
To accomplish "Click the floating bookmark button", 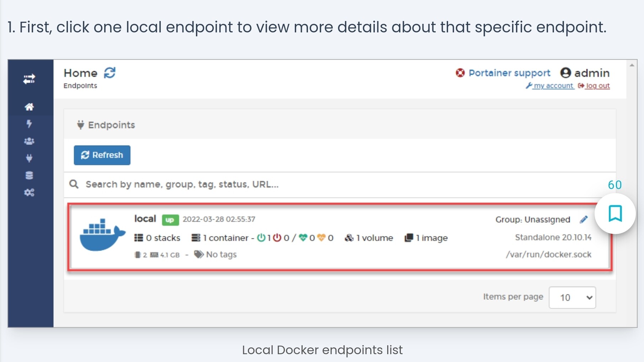I will [x=615, y=214].
